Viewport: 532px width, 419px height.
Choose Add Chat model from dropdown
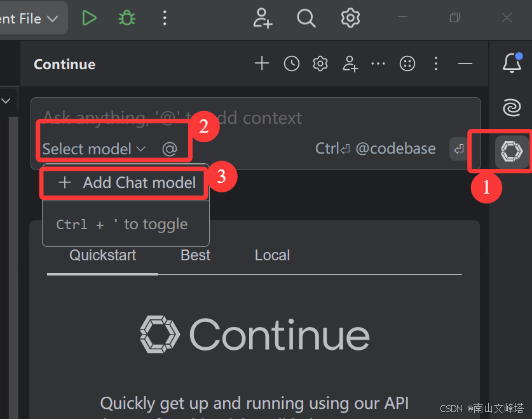[x=126, y=182]
